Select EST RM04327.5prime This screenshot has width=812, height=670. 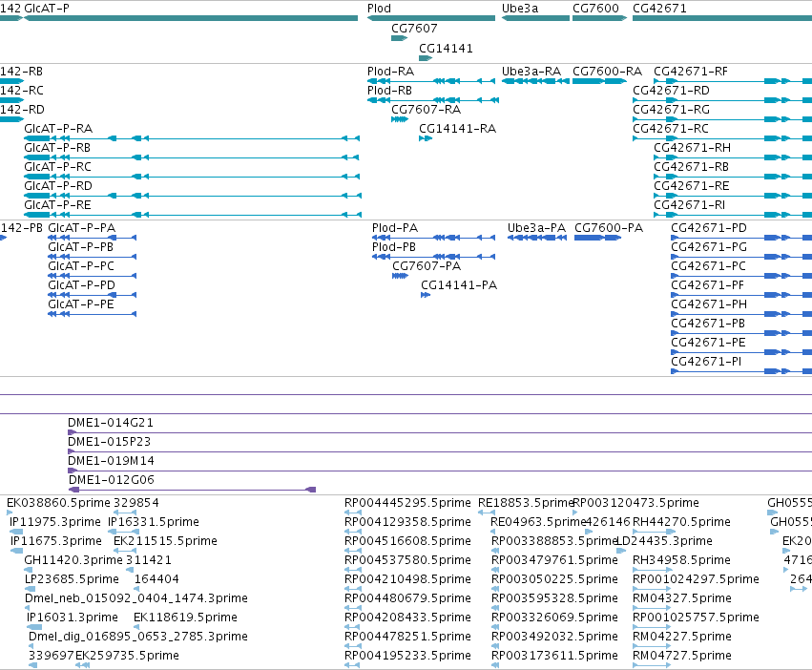click(682, 598)
